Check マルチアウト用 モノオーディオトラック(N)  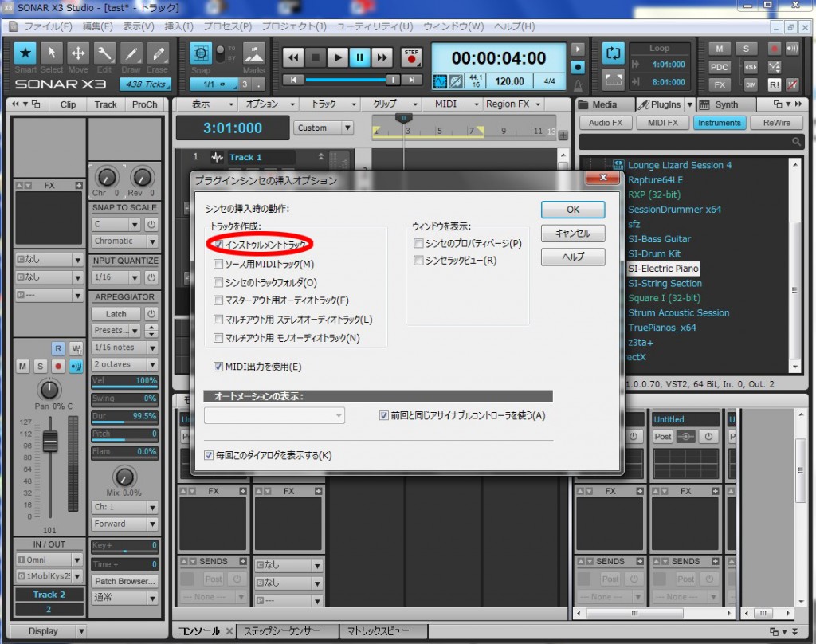[x=218, y=338]
